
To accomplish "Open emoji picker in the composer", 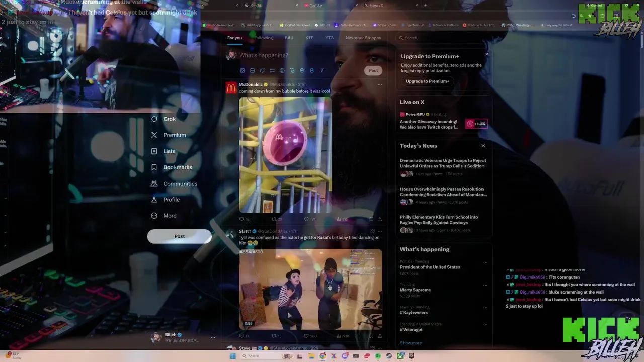I will [282, 71].
